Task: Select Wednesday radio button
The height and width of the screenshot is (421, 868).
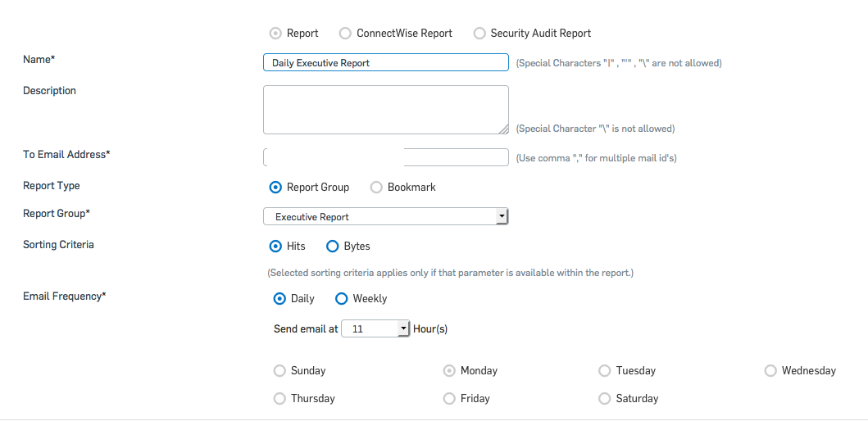Action: [x=770, y=371]
